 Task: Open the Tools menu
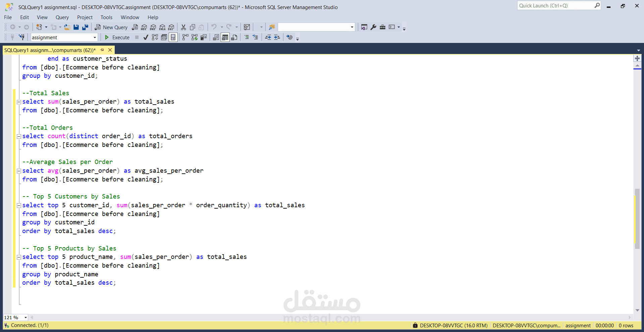point(106,17)
